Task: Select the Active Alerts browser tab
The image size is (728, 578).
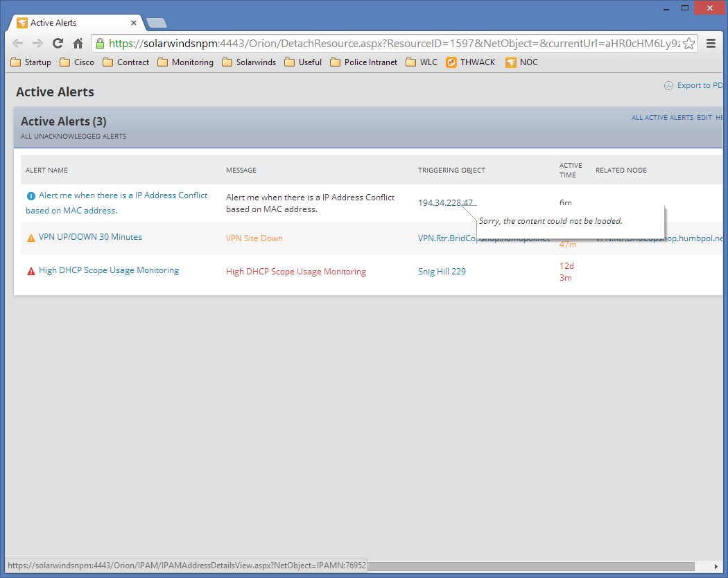Action: 77,22
